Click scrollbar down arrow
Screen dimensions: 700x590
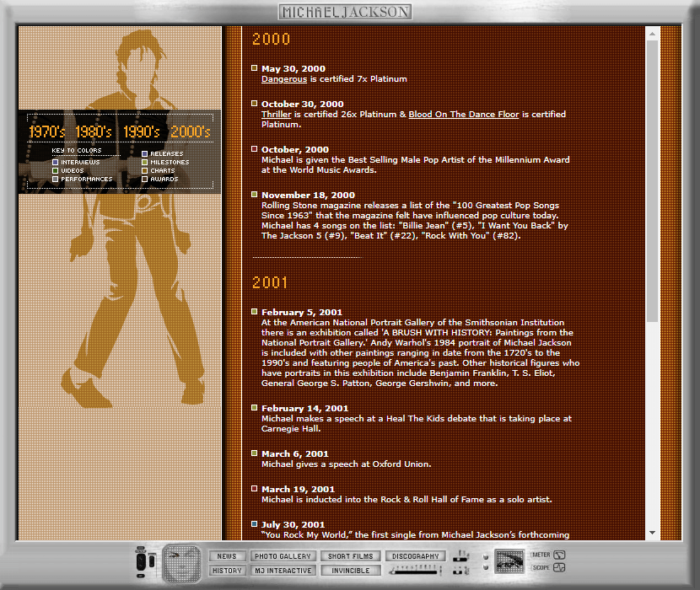click(x=652, y=533)
